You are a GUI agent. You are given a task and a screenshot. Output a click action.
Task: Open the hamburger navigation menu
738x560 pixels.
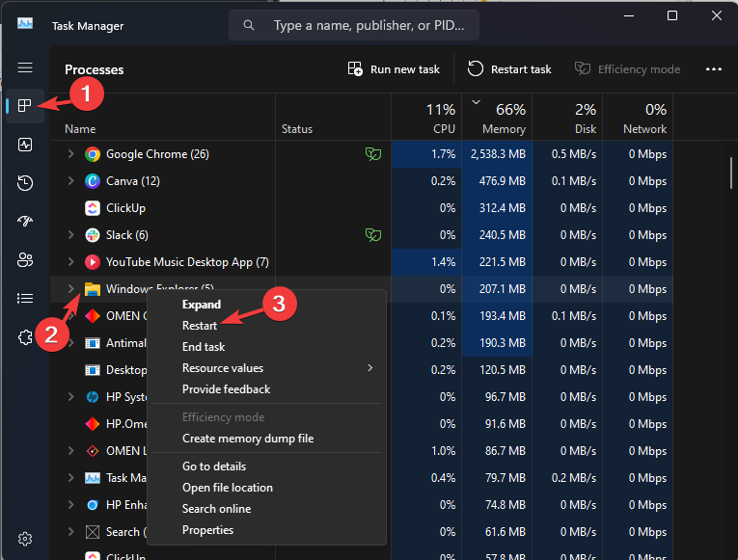click(x=25, y=67)
